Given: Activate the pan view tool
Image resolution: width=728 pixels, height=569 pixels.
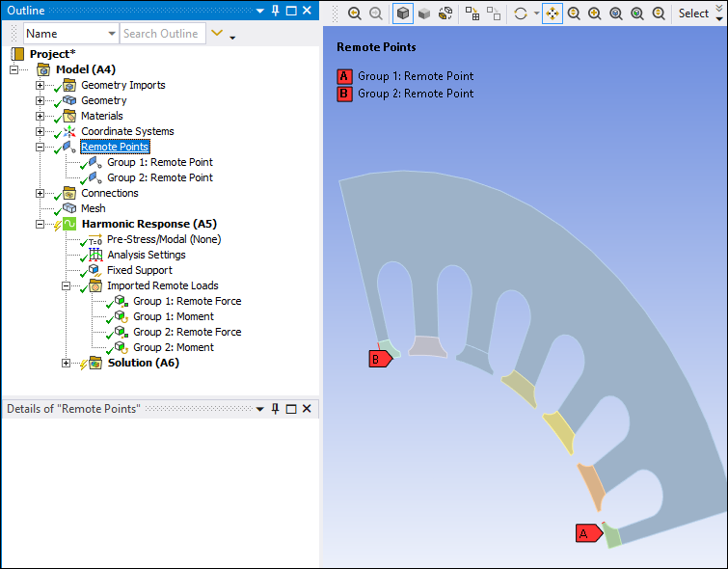Looking at the screenshot, I should pos(553,14).
